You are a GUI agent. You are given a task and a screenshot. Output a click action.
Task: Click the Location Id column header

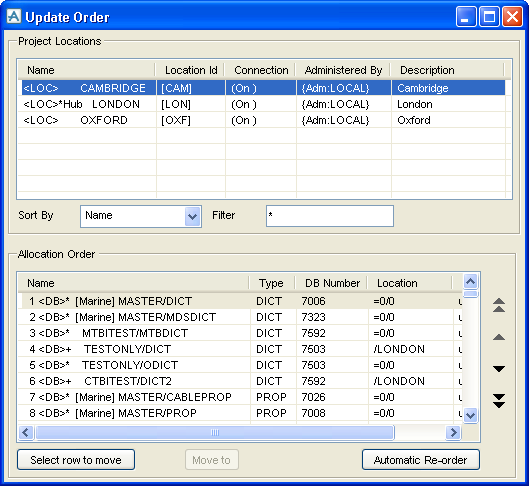point(191,70)
